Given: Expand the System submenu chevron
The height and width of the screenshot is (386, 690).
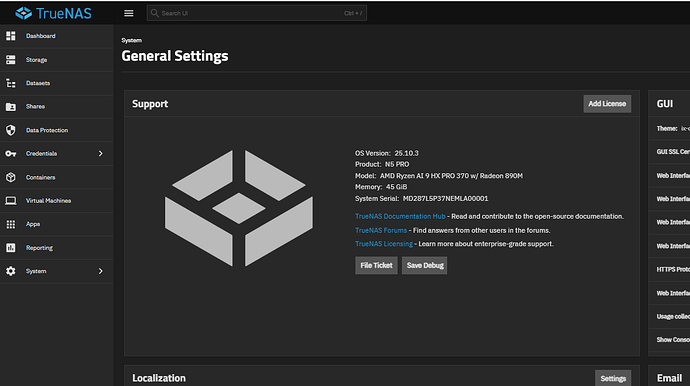Looking at the screenshot, I should (101, 271).
